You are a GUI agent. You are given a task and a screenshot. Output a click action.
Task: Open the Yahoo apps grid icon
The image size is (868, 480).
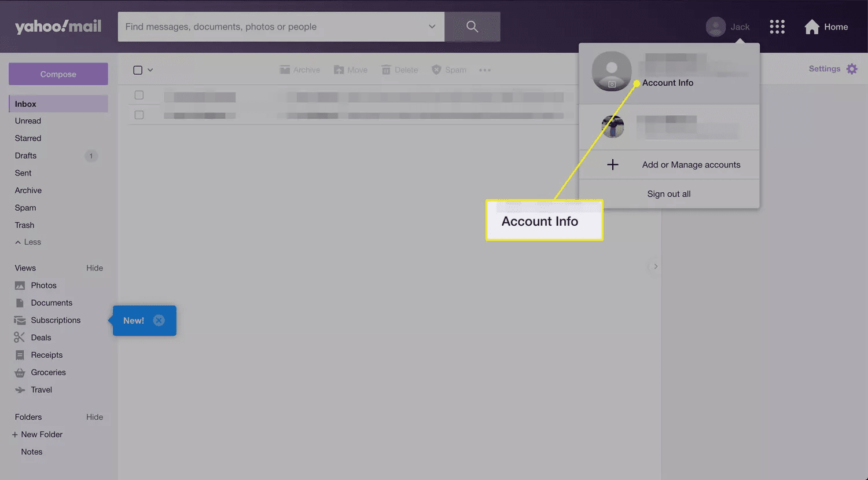(777, 27)
